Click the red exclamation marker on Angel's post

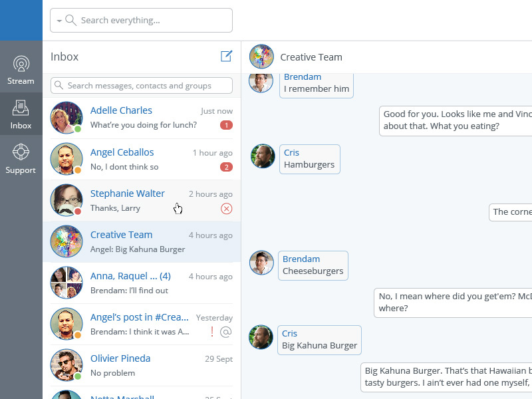click(212, 331)
